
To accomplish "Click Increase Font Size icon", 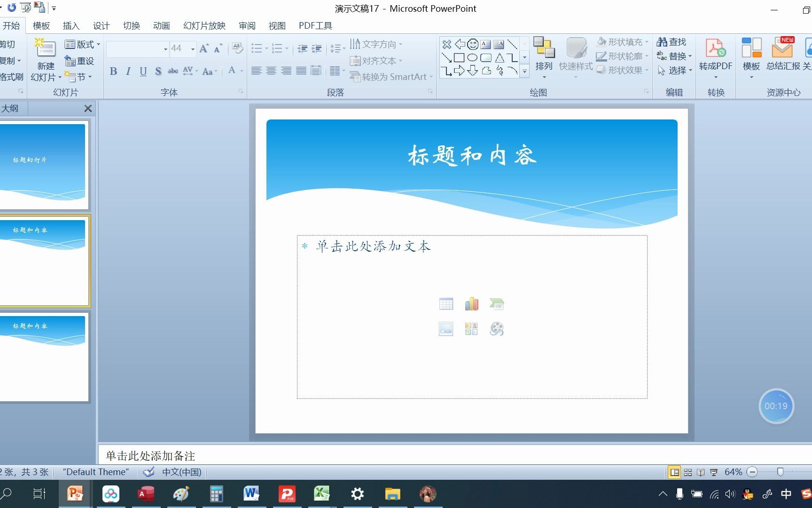I will pyautogui.click(x=204, y=48).
